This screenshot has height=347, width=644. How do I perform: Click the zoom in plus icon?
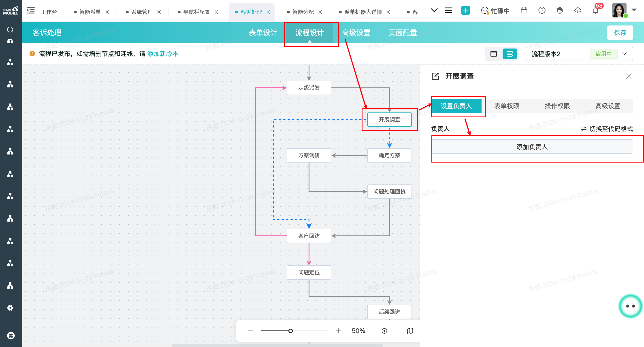339,331
